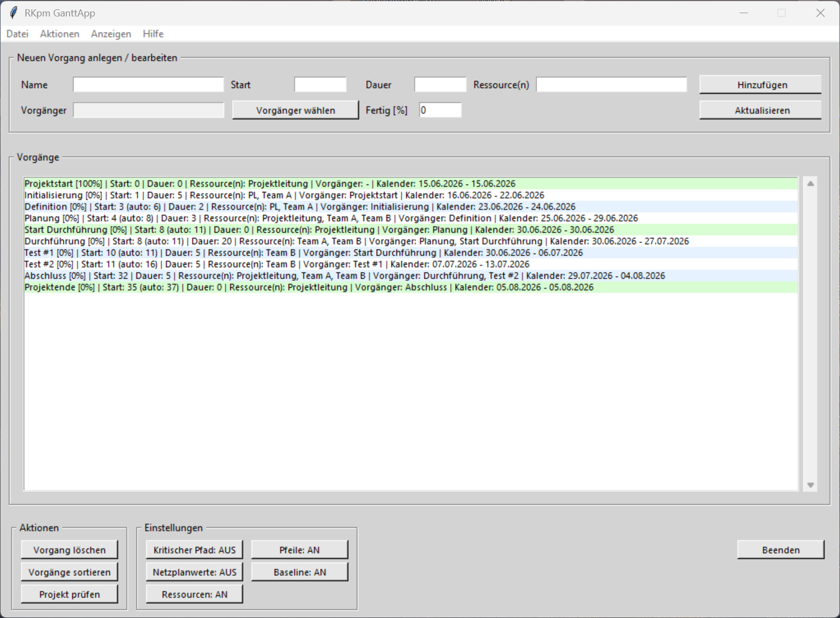This screenshot has height=618, width=840.
Task: Click the Beenden button
Action: (781, 550)
